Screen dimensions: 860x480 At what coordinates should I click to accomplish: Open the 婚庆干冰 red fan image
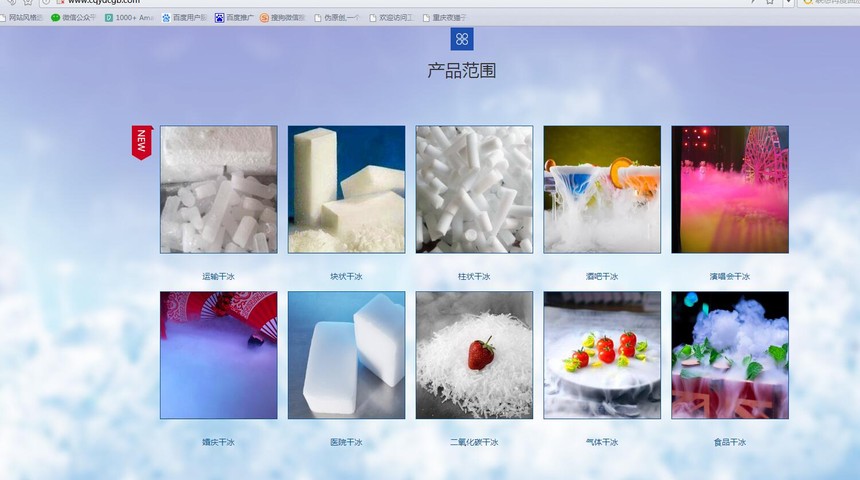pyautogui.click(x=219, y=355)
